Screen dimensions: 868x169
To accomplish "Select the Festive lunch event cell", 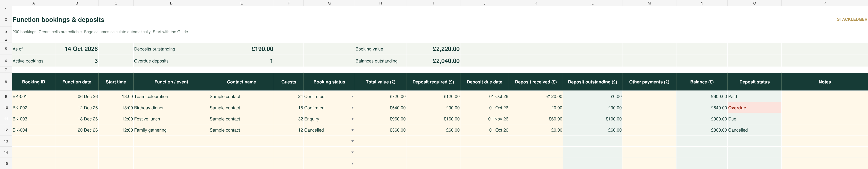I will [171, 119].
